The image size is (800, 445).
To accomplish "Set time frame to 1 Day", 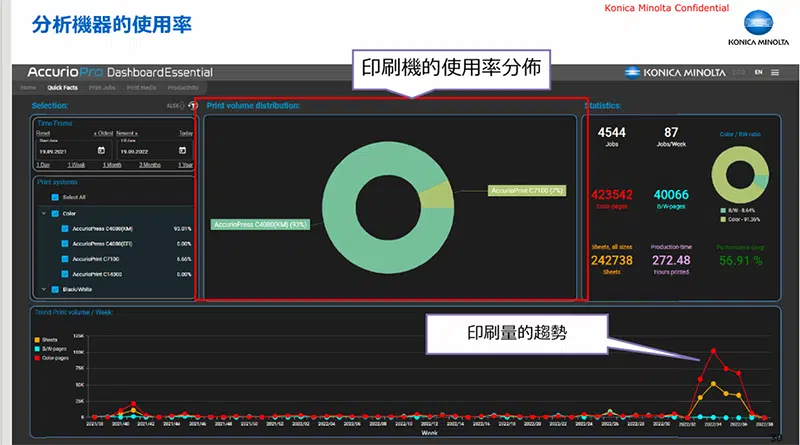I will (43, 165).
